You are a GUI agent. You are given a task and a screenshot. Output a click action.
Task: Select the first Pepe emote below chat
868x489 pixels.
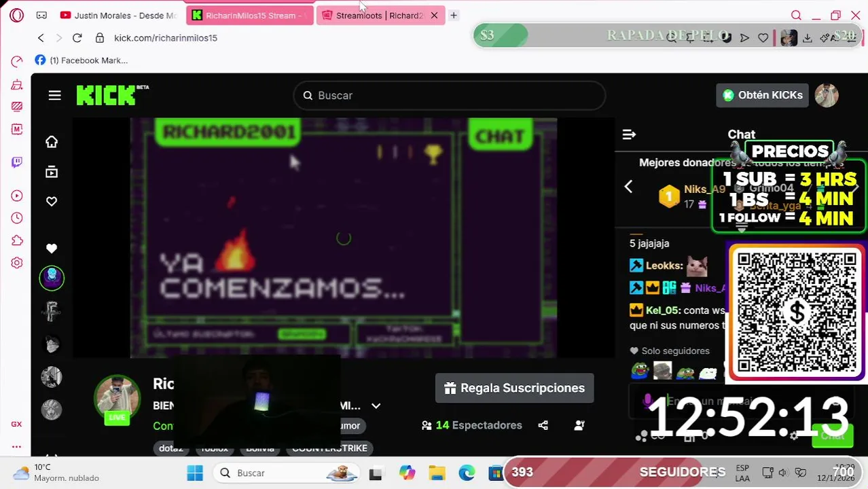pyautogui.click(x=640, y=370)
